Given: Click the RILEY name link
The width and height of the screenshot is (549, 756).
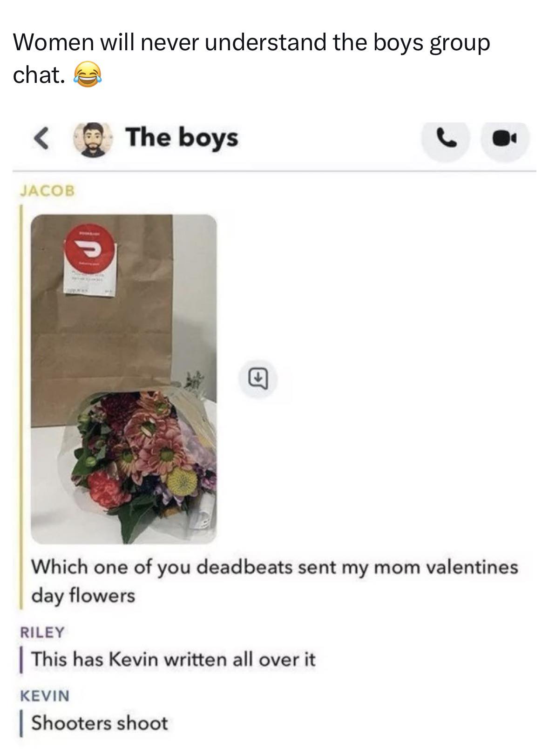Looking at the screenshot, I should point(42,632).
